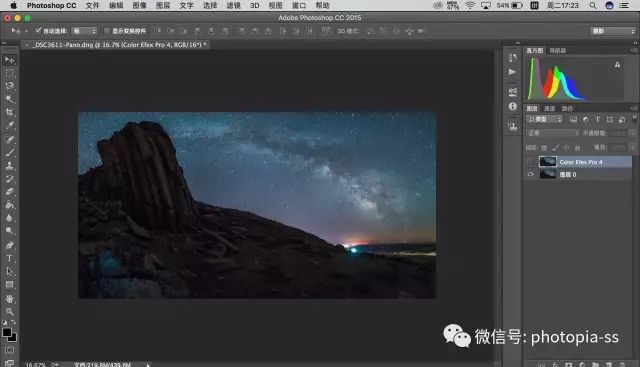
Task: Toggle the auto-select checkbox
Action: pyautogui.click(x=38, y=31)
